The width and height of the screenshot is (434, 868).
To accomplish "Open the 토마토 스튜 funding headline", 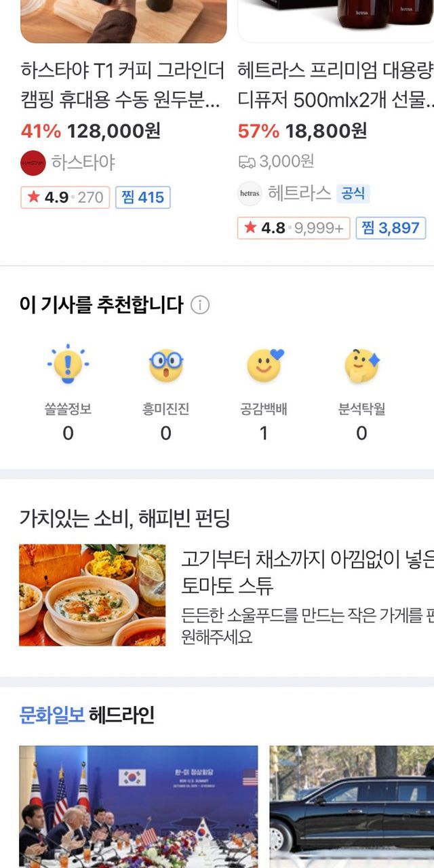I will click(307, 572).
